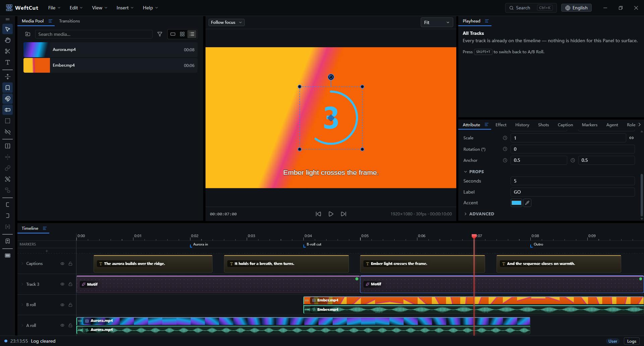Open the Logs button in status bar
The height and width of the screenshot is (346, 644).
(x=632, y=341)
